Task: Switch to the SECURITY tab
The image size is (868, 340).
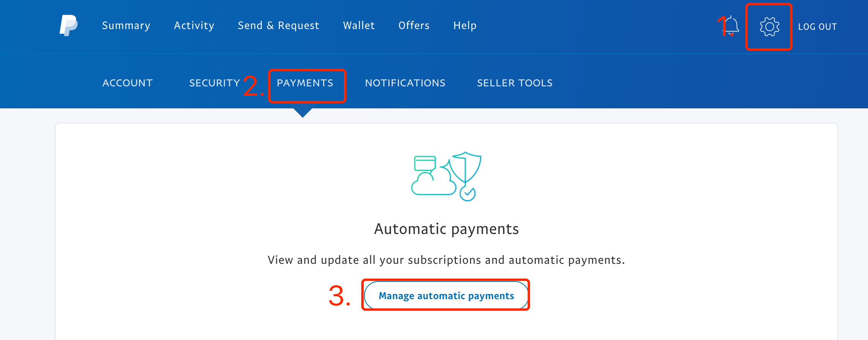Action: coord(215,83)
